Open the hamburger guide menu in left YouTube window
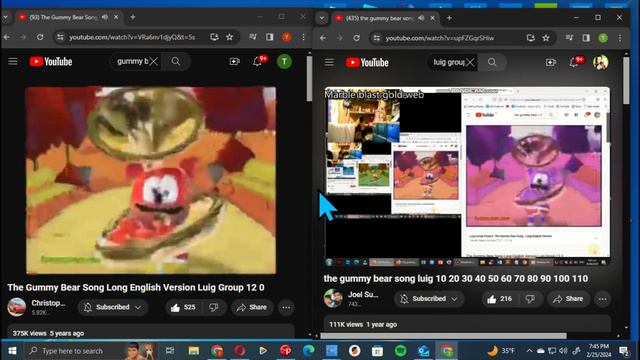Screen dimensions: 640x360 [13, 61]
